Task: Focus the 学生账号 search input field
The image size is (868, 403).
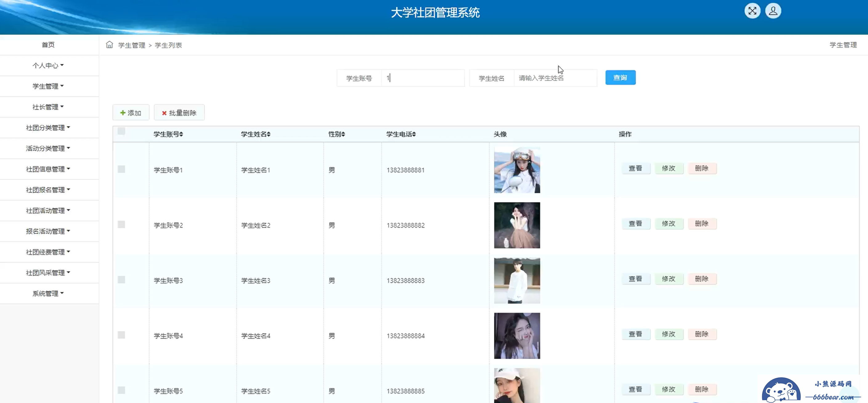Action: tap(423, 78)
